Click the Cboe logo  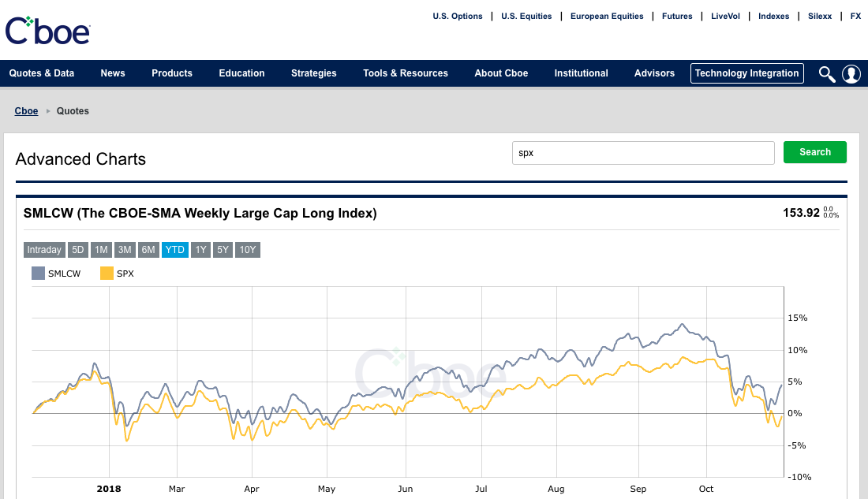(48, 30)
